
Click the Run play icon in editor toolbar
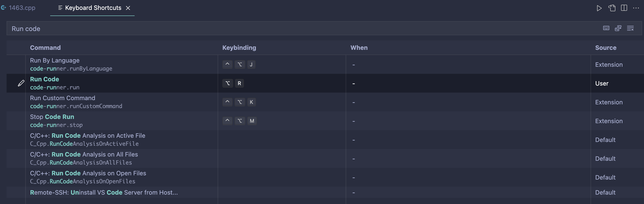599,8
